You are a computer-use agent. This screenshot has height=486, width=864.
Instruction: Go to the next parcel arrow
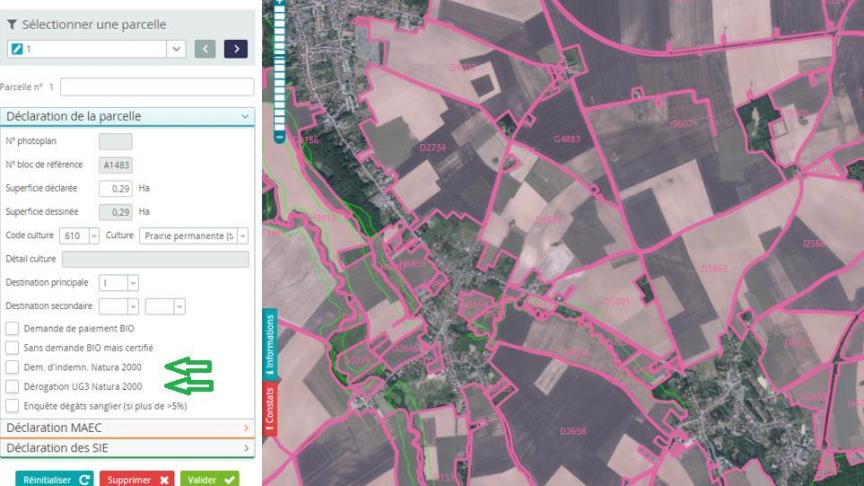[x=236, y=48]
